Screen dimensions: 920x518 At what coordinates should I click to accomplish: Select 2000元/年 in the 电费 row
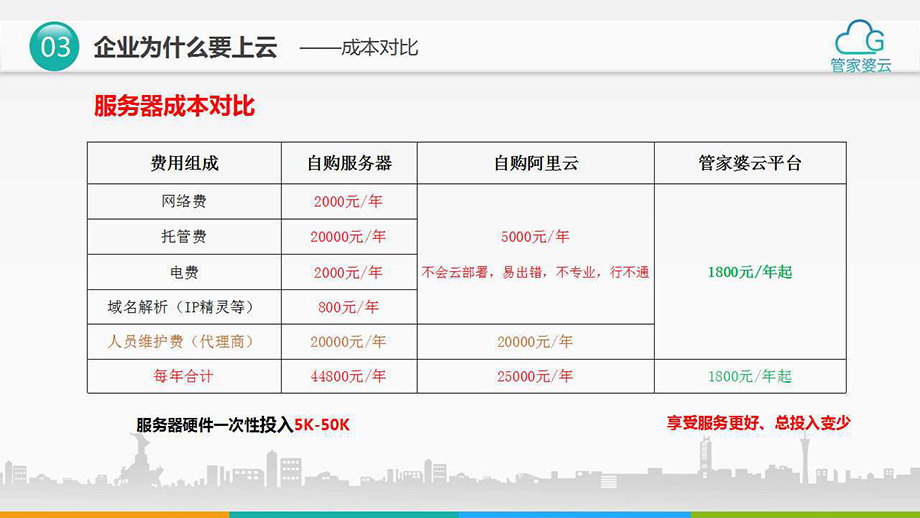point(348,273)
